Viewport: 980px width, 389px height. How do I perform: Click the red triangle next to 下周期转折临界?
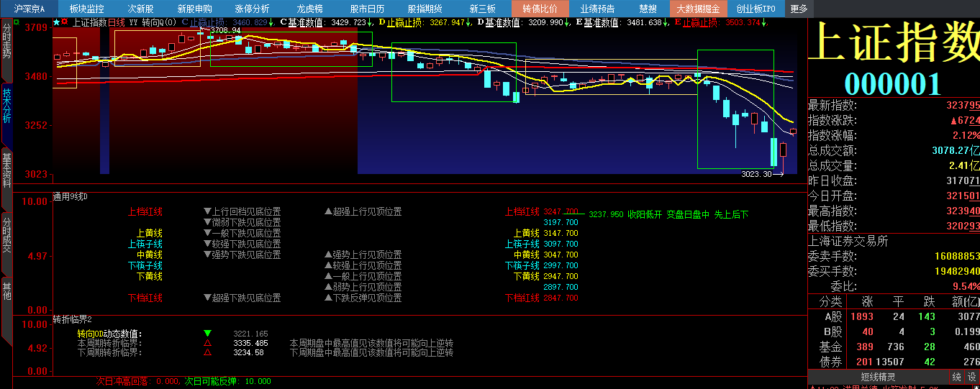click(208, 352)
